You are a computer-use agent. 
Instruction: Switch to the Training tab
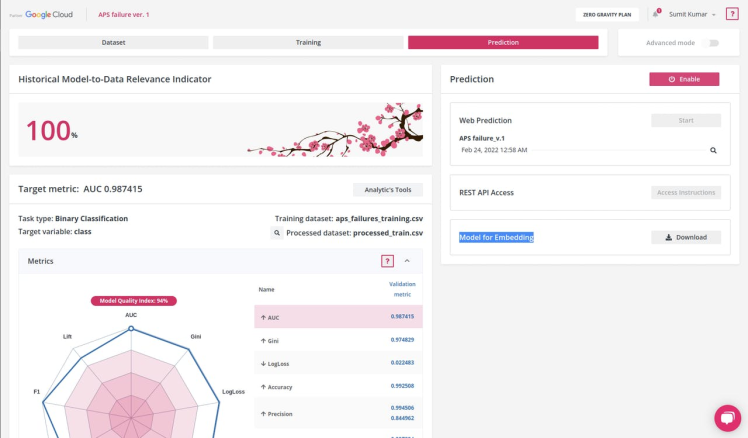pyautogui.click(x=308, y=42)
